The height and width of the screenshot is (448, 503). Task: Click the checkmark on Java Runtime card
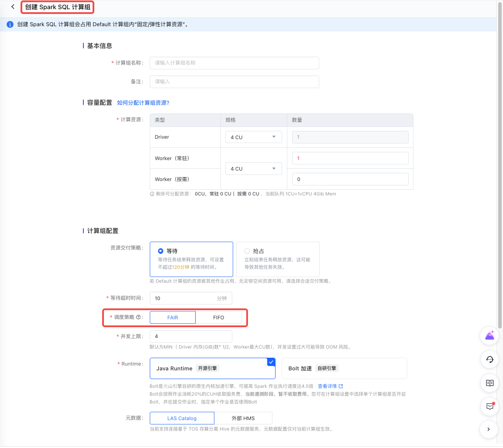coord(271,362)
